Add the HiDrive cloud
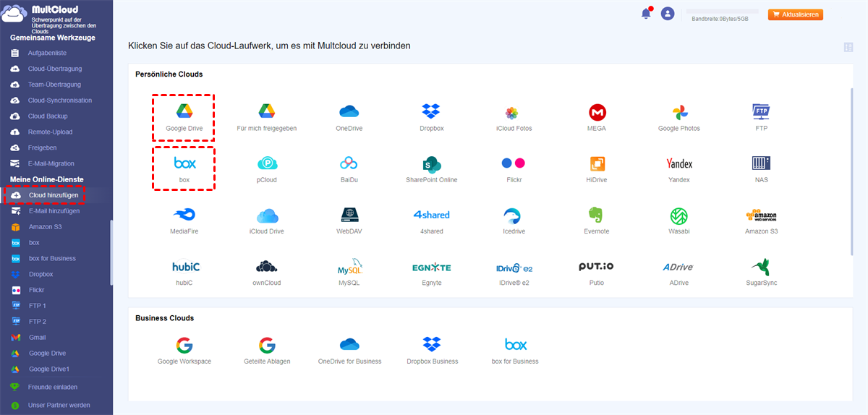 [597, 163]
